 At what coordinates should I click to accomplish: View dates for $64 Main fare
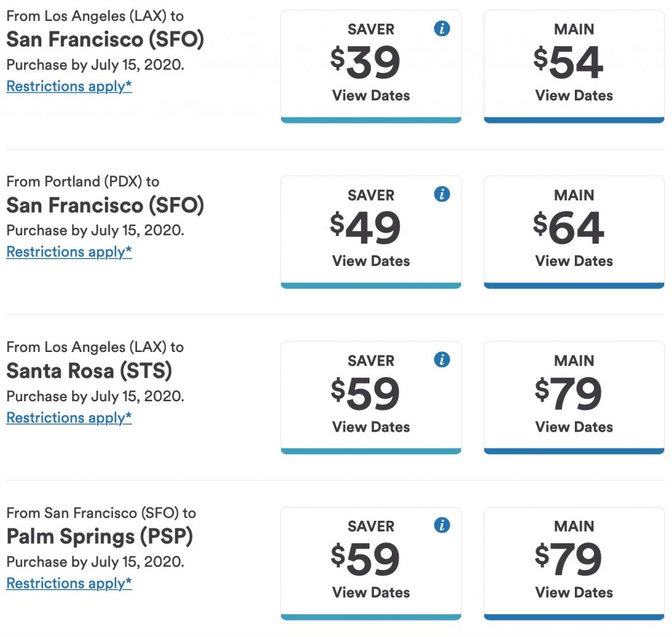(x=574, y=261)
